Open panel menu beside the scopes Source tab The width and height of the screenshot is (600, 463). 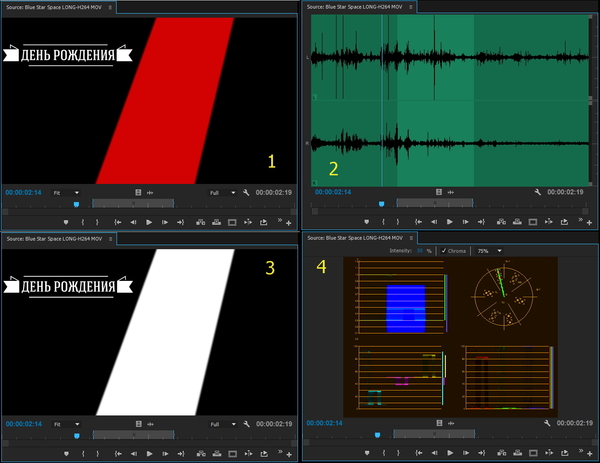coord(413,238)
